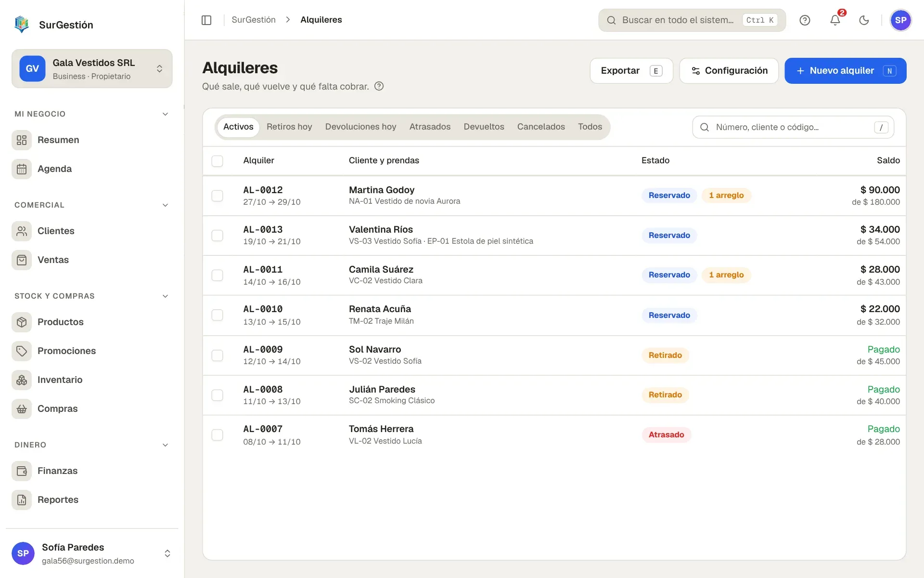Switch to the Devoluciones hoy tab
The width and height of the screenshot is (924, 578).
[x=360, y=127]
